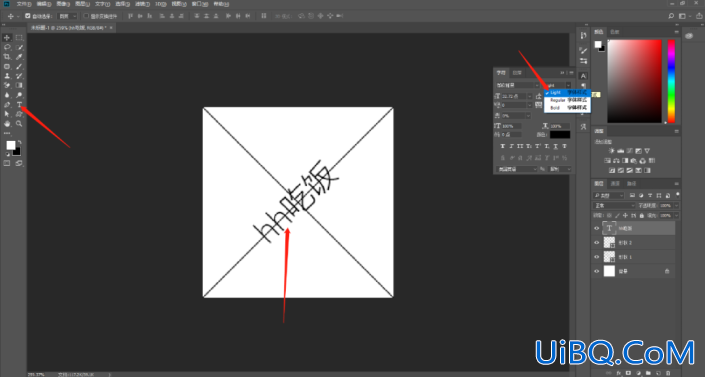The height and width of the screenshot is (377, 705).
Task: Open the Auto-Select Layer/Group dropdown in the options bar
Action: pos(68,16)
